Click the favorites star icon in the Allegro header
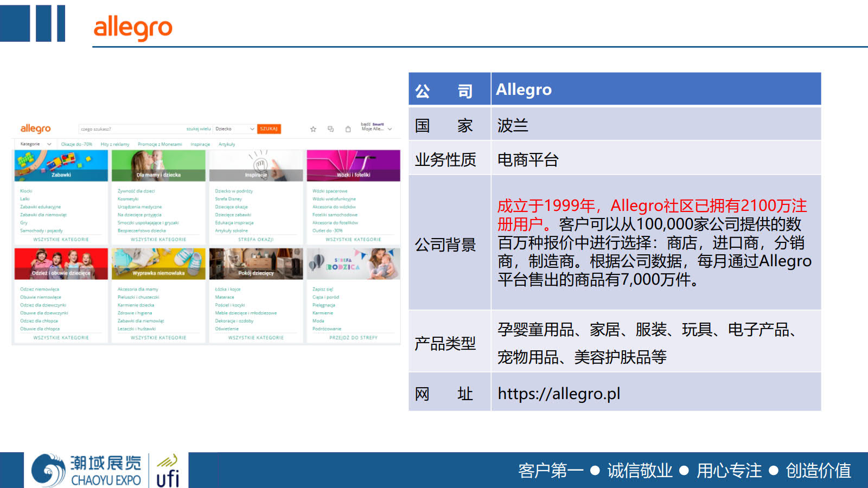Screen dimensions: 868x488 (313, 129)
